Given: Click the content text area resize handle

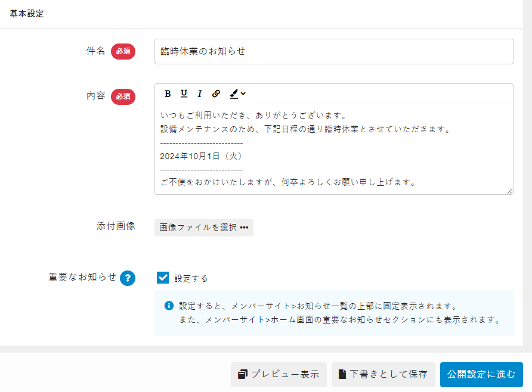Looking at the screenshot, I should (x=510, y=191).
